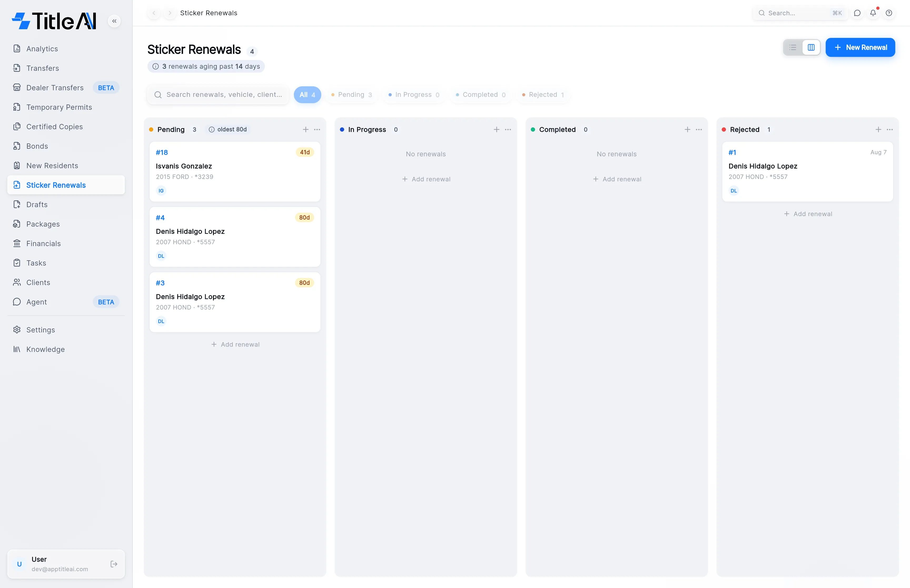This screenshot has width=910, height=588.
Task: Click the Search renewals input field
Action: point(219,95)
